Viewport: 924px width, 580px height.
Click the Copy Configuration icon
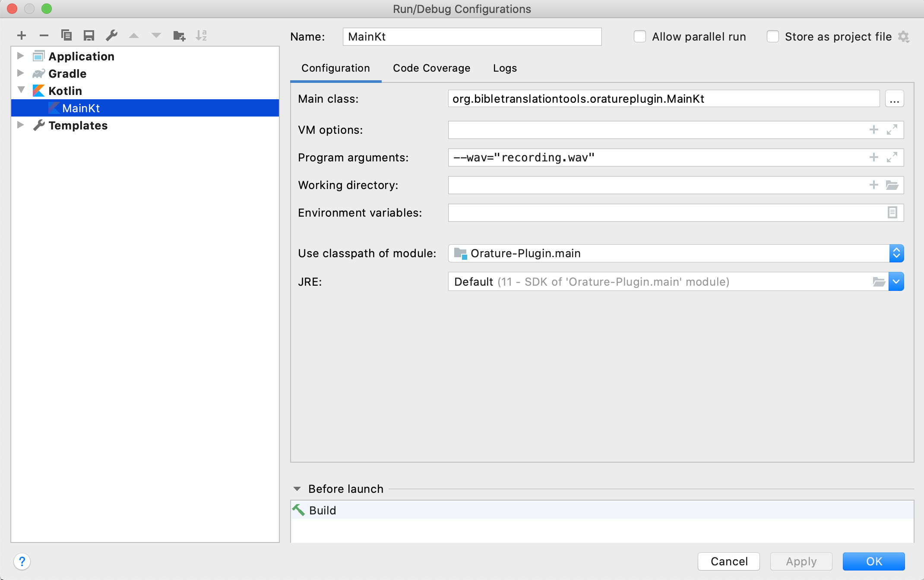click(66, 35)
